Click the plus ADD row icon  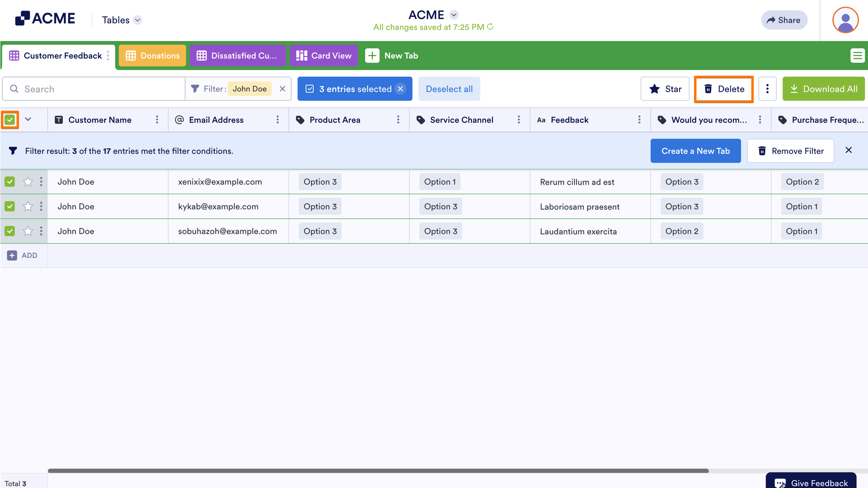click(12, 255)
